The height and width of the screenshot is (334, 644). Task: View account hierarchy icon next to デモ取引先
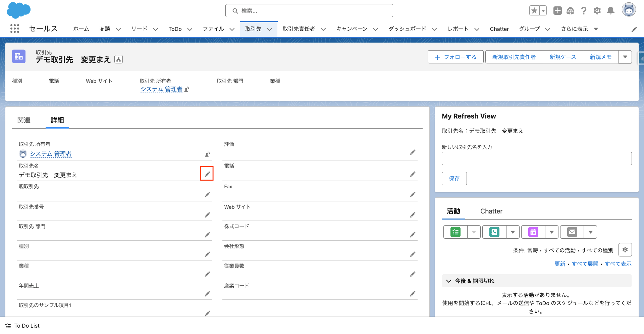(118, 59)
